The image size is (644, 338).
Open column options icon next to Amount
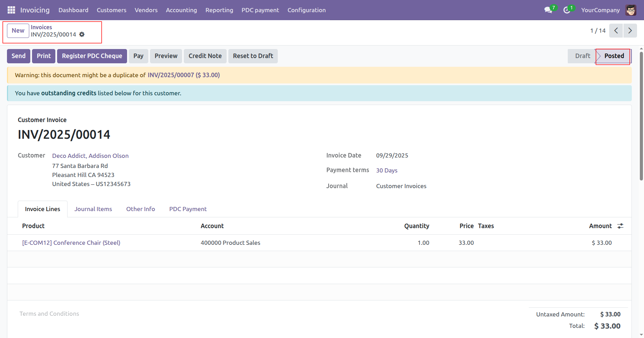pyautogui.click(x=620, y=226)
